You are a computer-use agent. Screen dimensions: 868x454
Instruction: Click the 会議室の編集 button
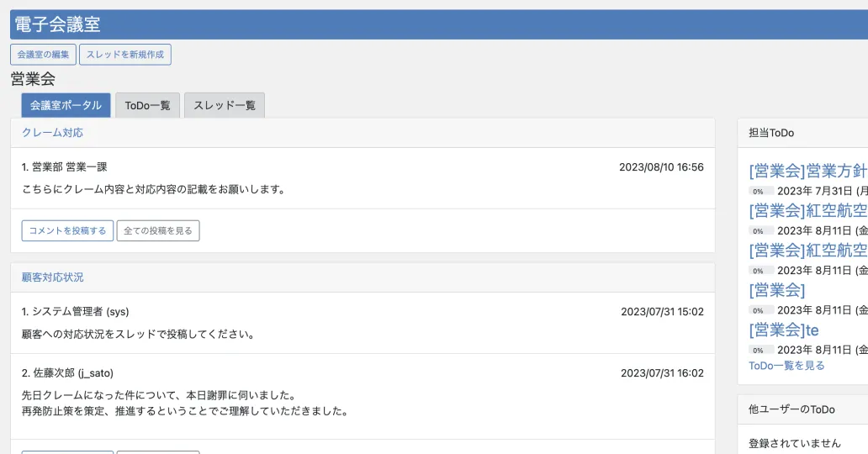coord(43,55)
